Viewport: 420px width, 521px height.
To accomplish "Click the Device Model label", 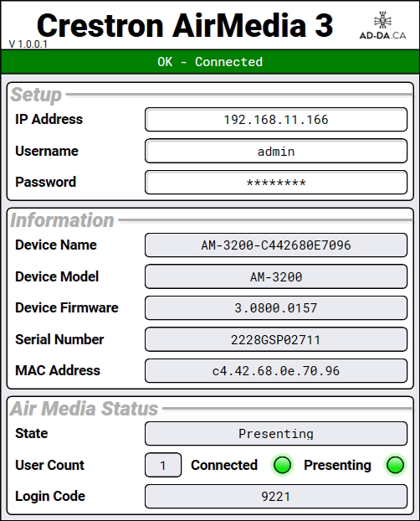I will coord(57,276).
